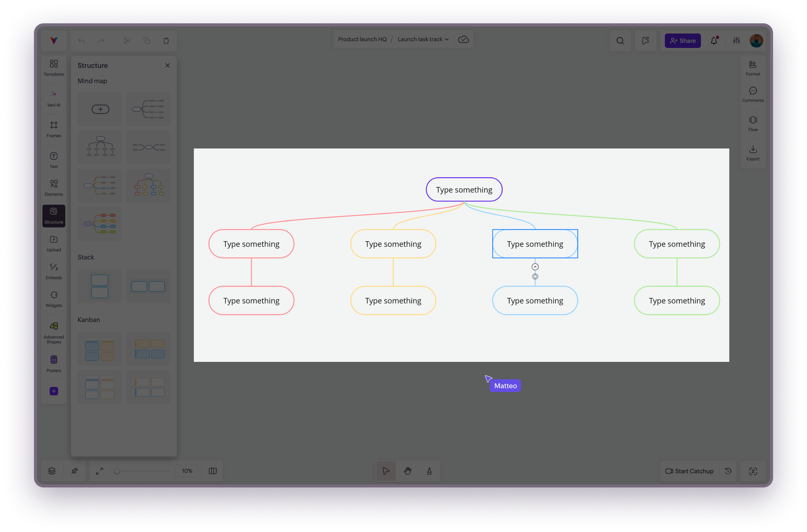Toggle the Structure panel in the sidebar
Screen dimensions: 807x532
[54, 216]
